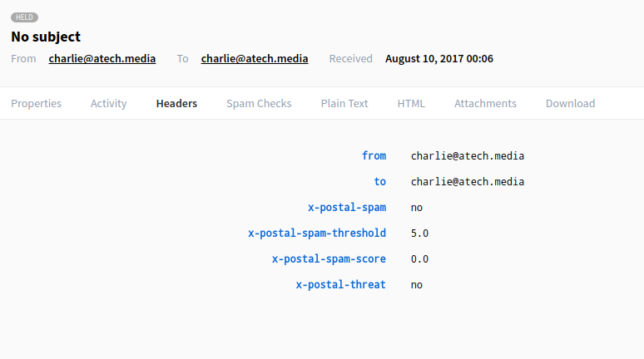644x359 pixels.
Task: View the Plain Text tab
Action: click(x=344, y=103)
